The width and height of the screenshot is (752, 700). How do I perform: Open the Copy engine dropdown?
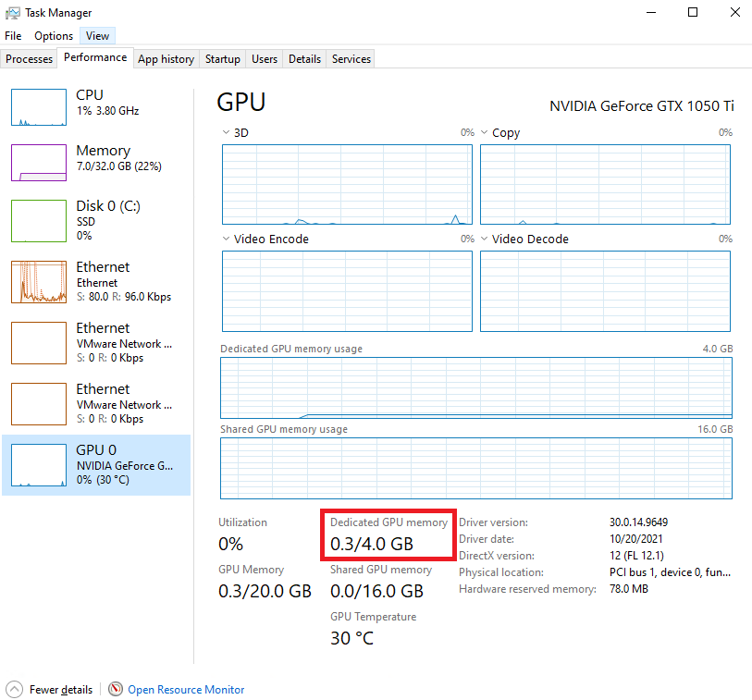485,132
